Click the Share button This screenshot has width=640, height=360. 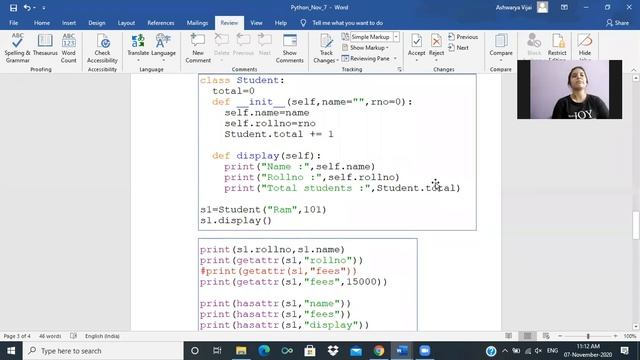(x=617, y=23)
